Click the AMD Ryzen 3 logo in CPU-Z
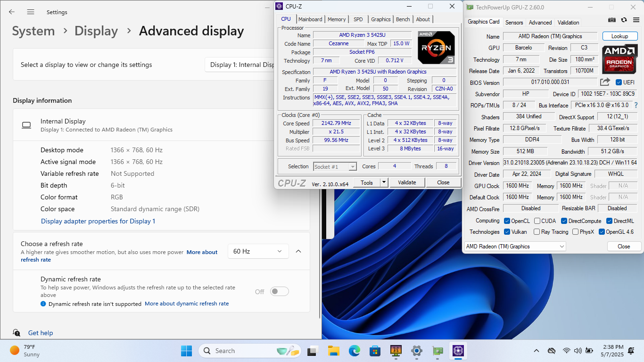The width and height of the screenshot is (644, 362). [x=436, y=47]
